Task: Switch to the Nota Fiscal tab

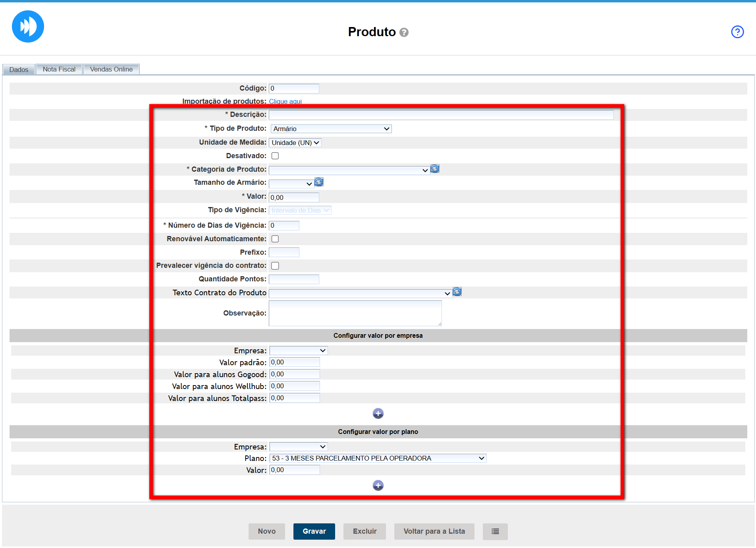Action: tap(59, 69)
